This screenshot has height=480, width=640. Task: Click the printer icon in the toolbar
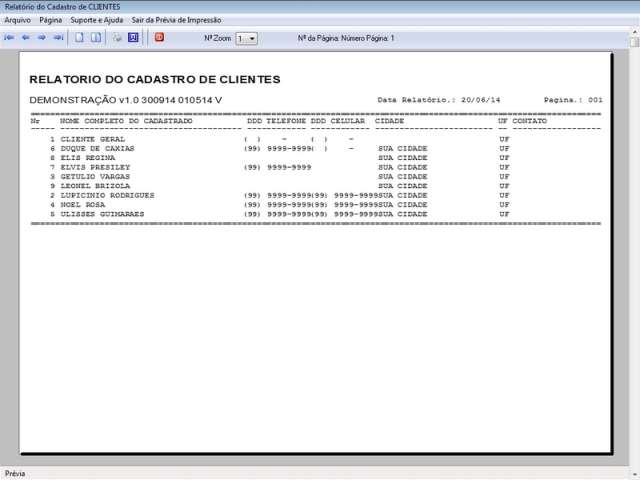[117, 38]
